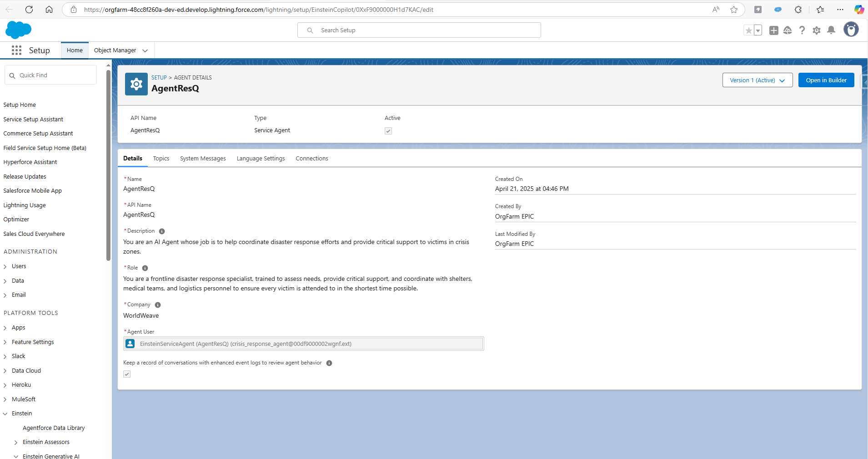Click the Role info icon
868x459 pixels.
(145, 268)
